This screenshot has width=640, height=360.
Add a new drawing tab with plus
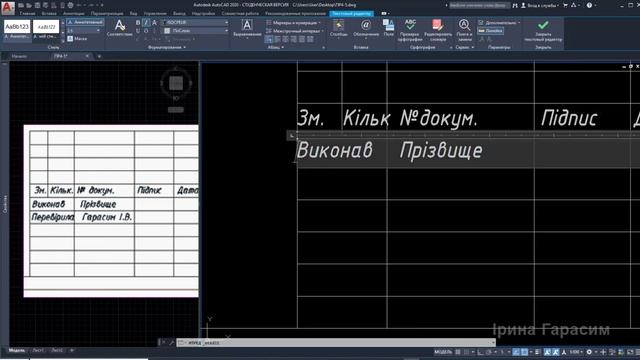click(x=99, y=56)
